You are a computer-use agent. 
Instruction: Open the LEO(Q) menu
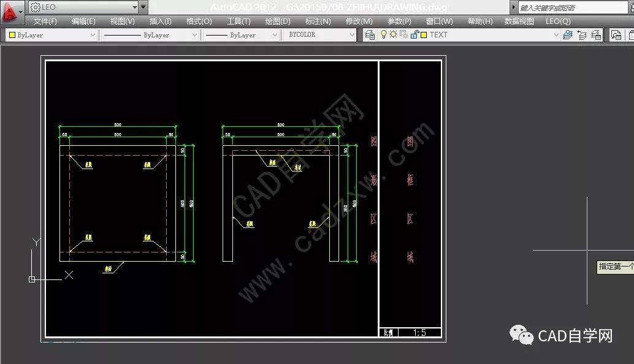[558, 21]
